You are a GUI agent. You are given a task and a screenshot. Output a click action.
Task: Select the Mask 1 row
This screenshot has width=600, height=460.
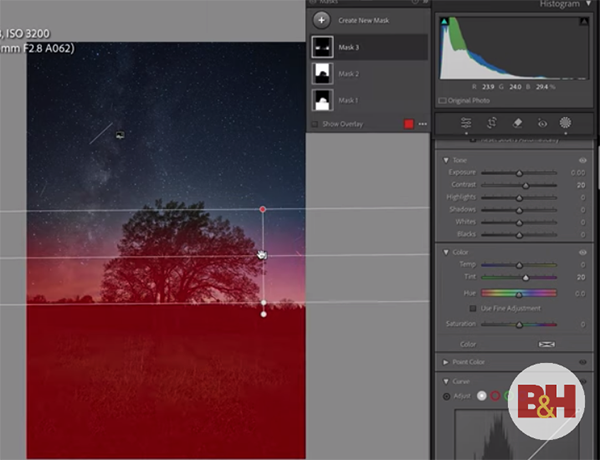(x=369, y=100)
